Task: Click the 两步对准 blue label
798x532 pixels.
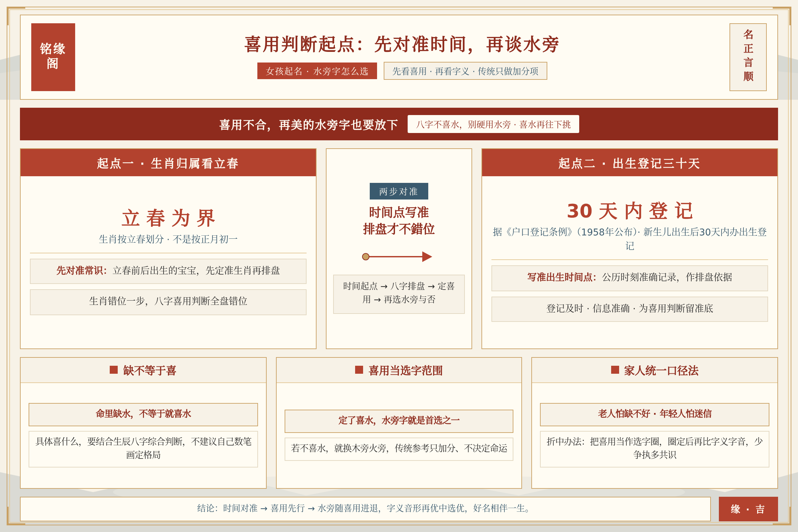Action: pos(399,192)
